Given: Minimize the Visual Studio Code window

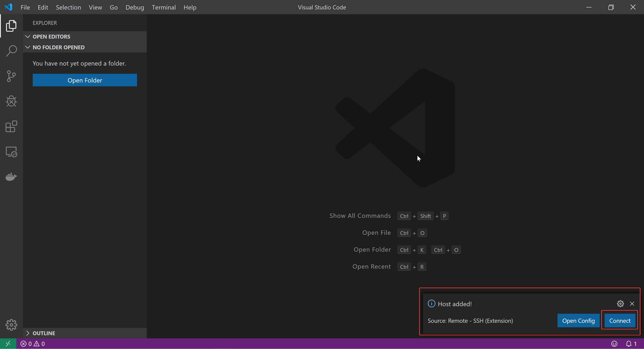Looking at the screenshot, I should [589, 7].
